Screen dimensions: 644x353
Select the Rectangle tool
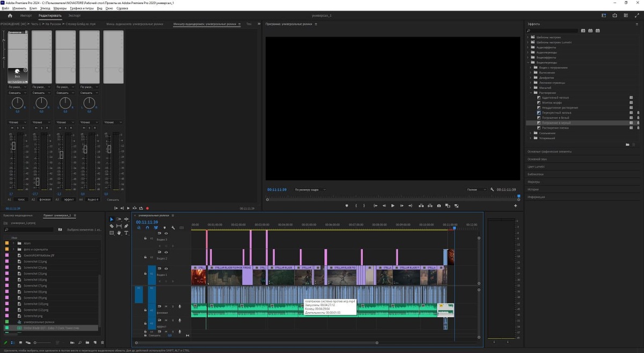point(112,233)
